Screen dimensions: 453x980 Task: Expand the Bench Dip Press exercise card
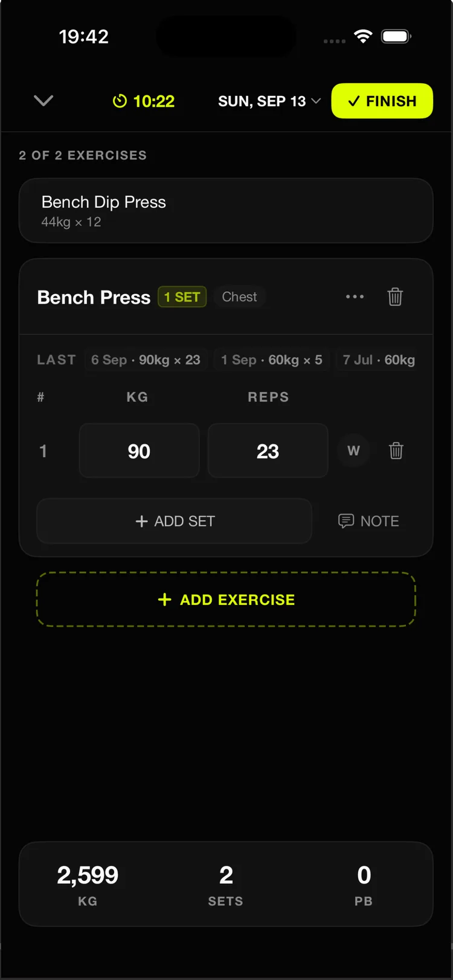[226, 211]
